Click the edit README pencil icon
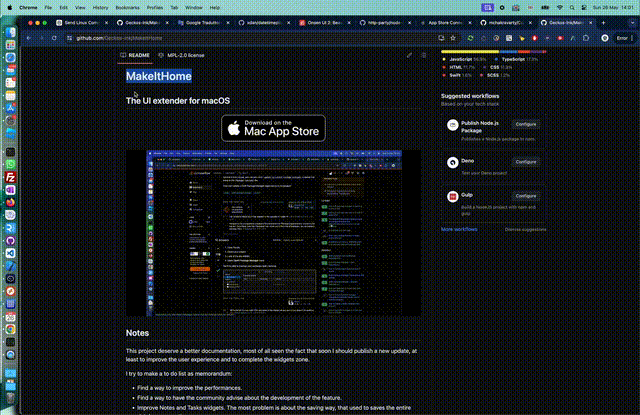This screenshot has width=640, height=415. click(409, 55)
